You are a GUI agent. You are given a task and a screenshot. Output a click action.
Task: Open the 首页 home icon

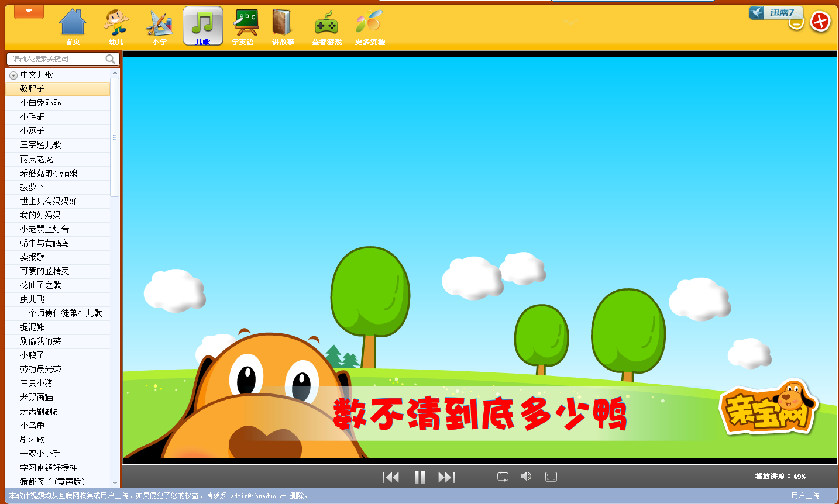73,27
